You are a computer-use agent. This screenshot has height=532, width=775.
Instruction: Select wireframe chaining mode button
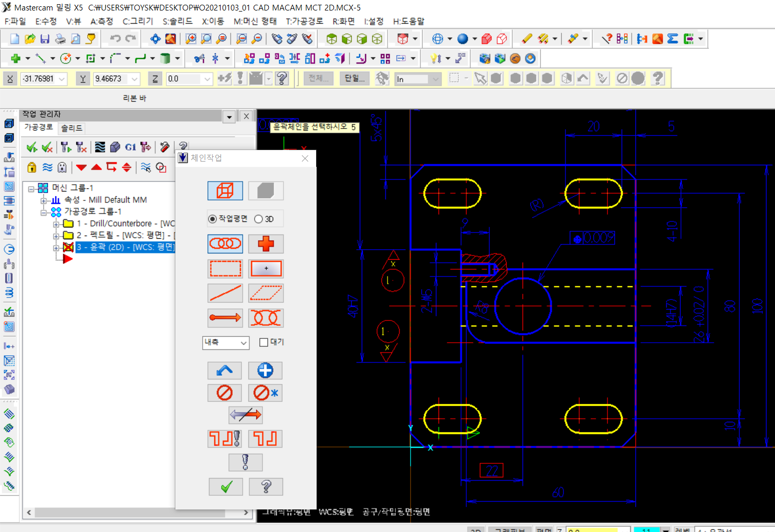[x=225, y=190]
